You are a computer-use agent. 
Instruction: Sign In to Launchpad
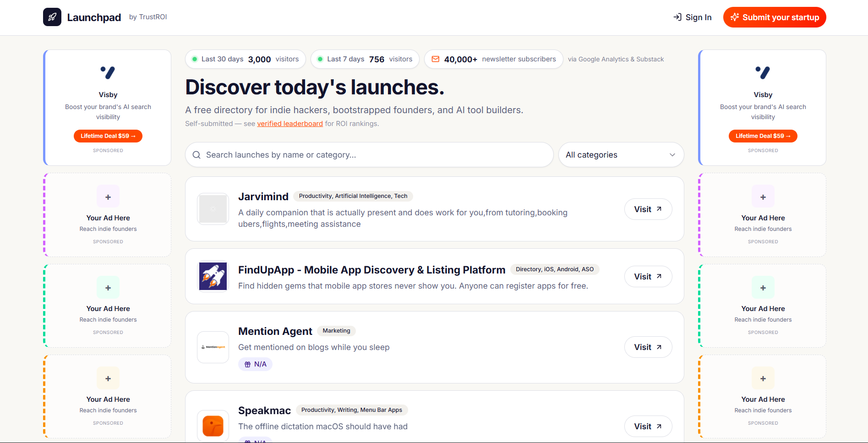click(692, 17)
